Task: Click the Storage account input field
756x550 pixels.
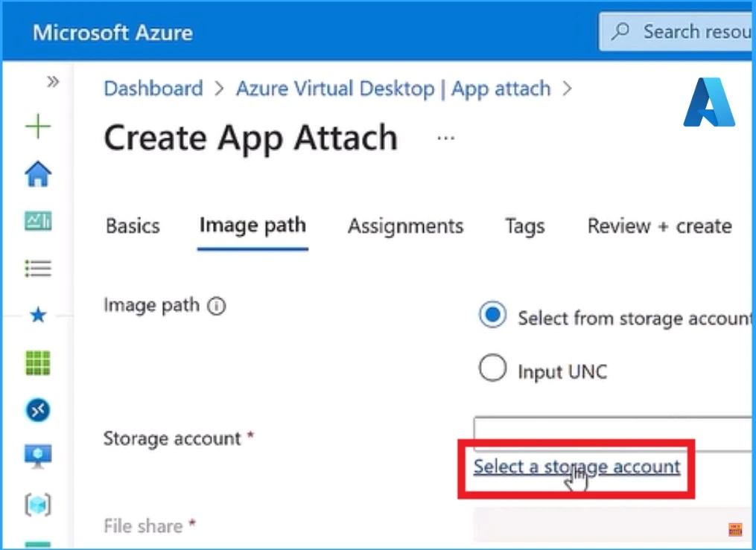Action: (x=613, y=433)
